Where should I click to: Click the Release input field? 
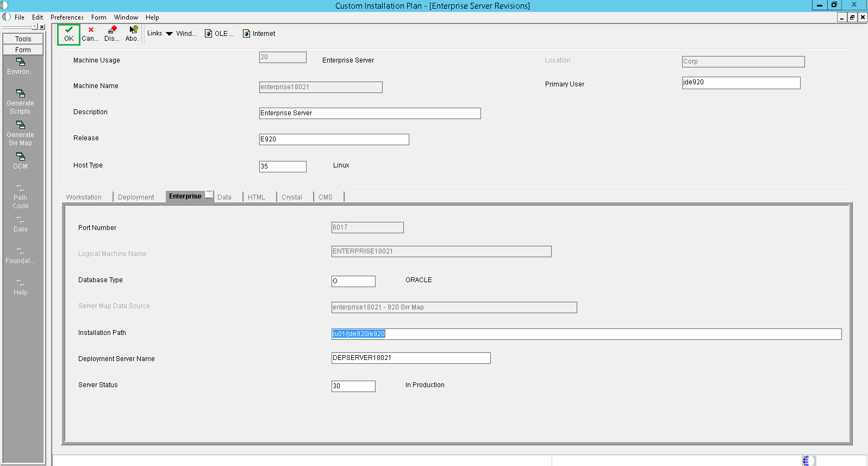[334, 139]
